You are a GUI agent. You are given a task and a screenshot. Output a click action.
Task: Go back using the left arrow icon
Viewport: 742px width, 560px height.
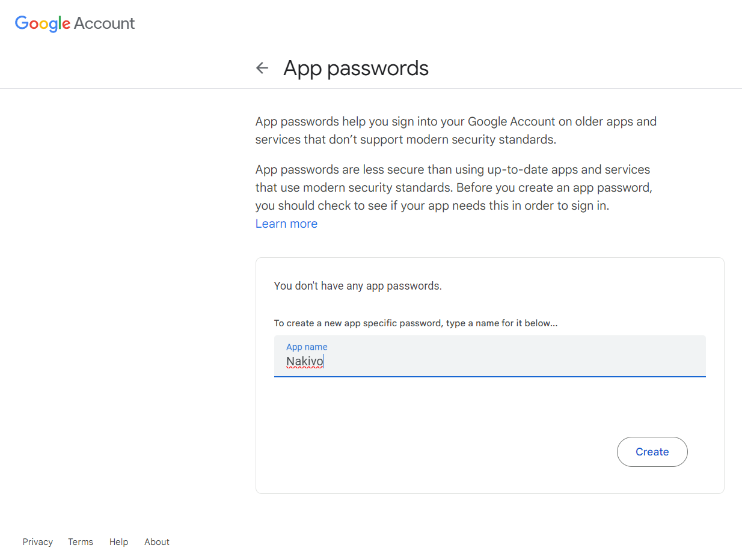point(262,68)
